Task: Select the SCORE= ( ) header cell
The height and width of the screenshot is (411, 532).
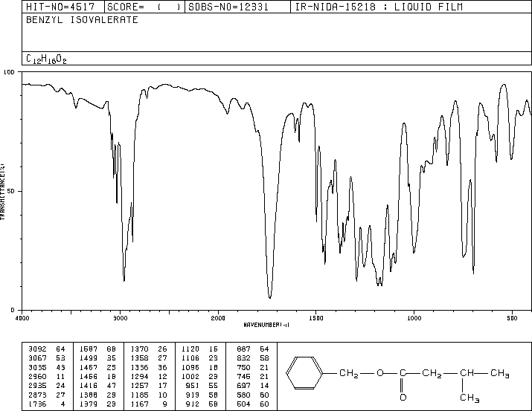Action: coord(144,7)
